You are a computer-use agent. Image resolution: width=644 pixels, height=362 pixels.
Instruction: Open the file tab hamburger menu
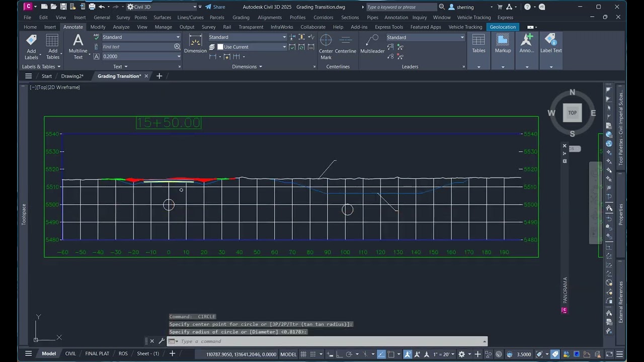[28, 76]
